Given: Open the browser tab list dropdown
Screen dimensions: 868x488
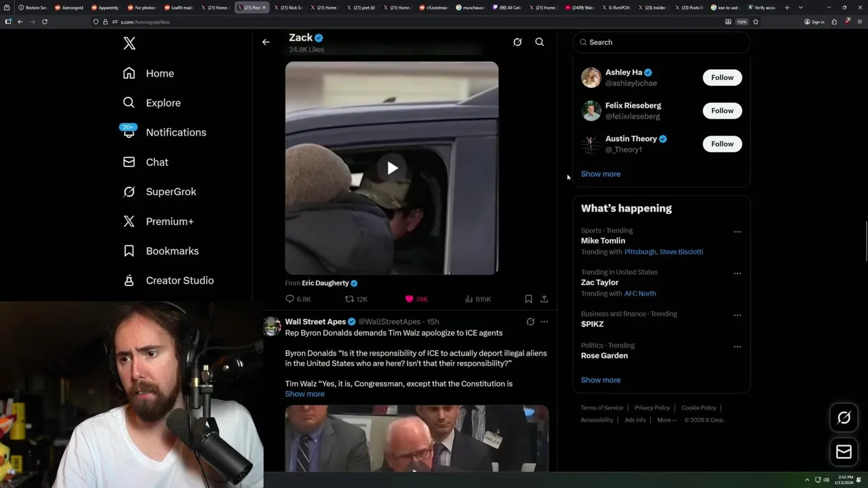Looking at the screenshot, I should (801, 7).
